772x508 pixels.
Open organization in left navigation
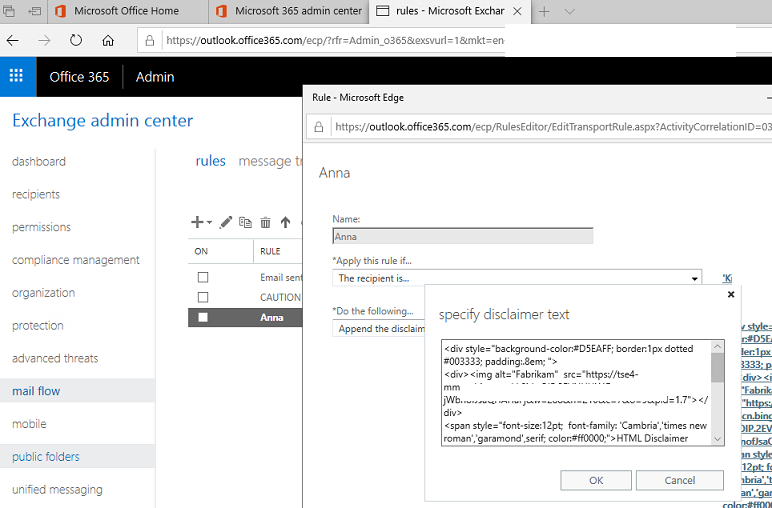coord(43,293)
